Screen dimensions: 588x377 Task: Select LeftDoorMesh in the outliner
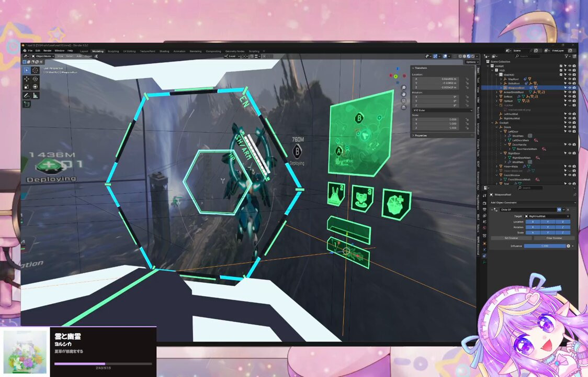(521, 140)
